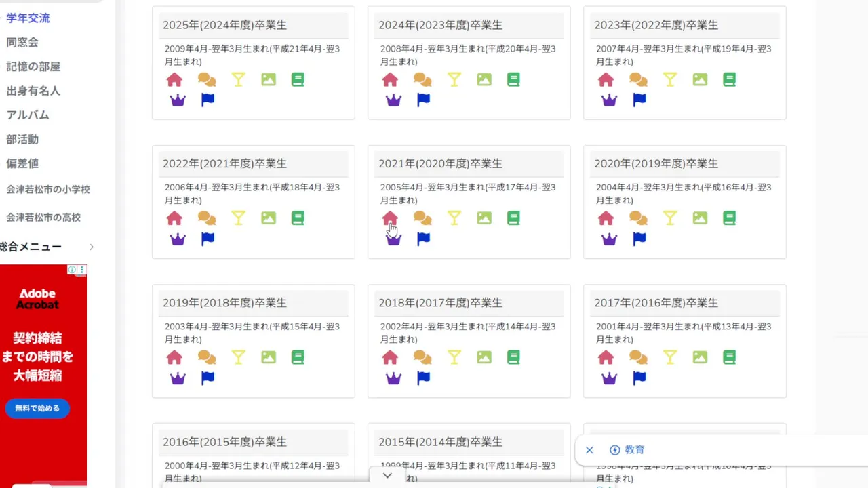Collapse bottom panel with down chevron
Screen dimensions: 868x488
pyautogui.click(x=387, y=476)
